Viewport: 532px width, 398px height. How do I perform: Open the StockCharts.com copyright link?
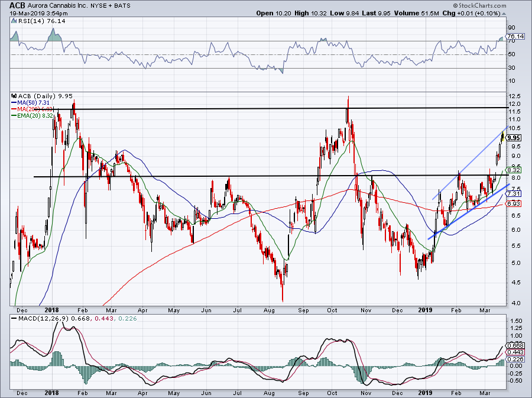point(479,5)
